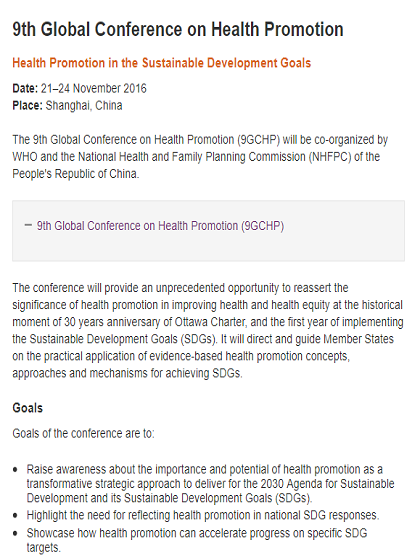
Task: Click the paragraph mentioning WHO and NHFPC
Action: 200,157
